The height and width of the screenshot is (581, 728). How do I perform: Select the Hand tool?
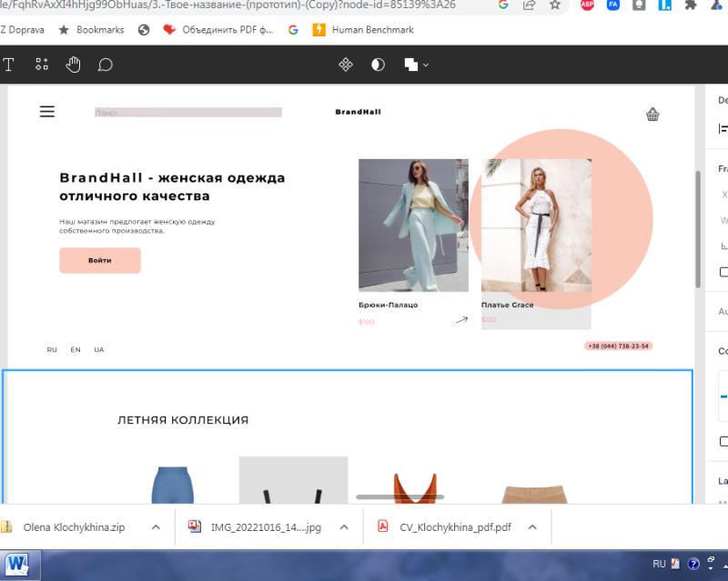(73, 65)
